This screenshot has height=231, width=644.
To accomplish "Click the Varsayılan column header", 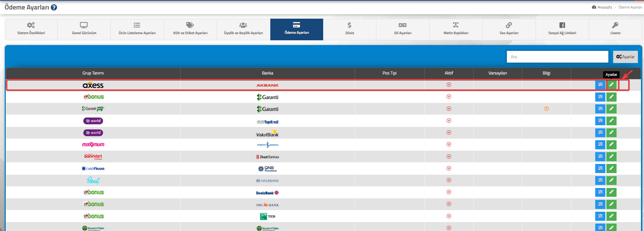I will click(x=498, y=73).
